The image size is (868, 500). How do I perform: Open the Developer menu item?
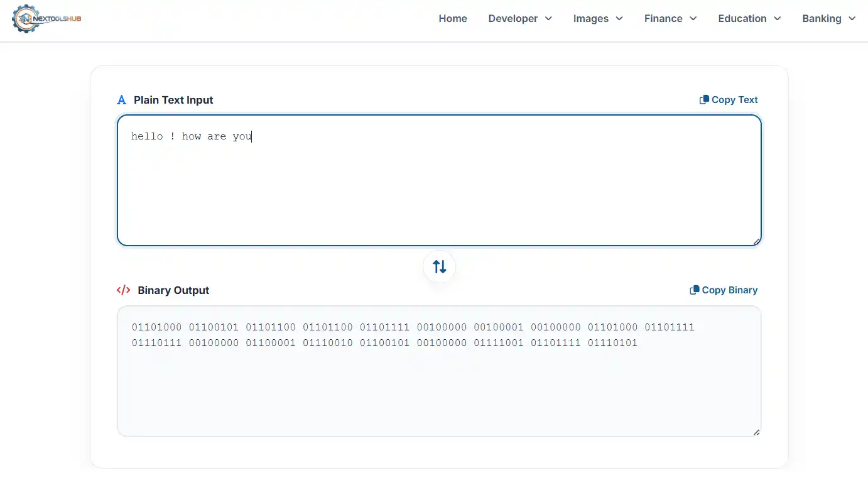(513, 19)
